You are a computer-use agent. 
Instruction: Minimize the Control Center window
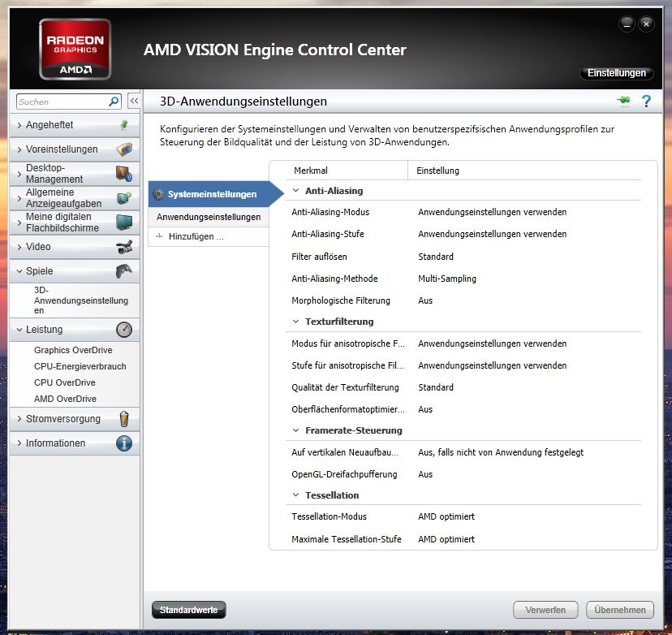click(627, 24)
